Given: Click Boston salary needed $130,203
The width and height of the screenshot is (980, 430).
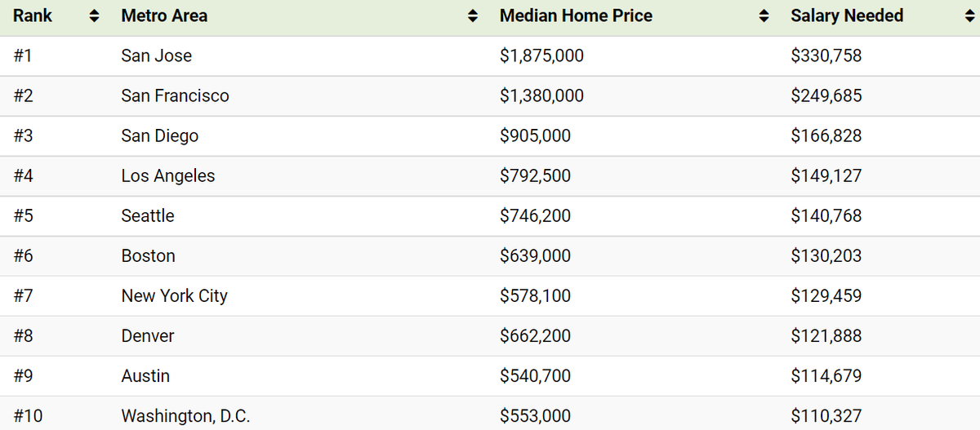Looking at the screenshot, I should [826, 255].
